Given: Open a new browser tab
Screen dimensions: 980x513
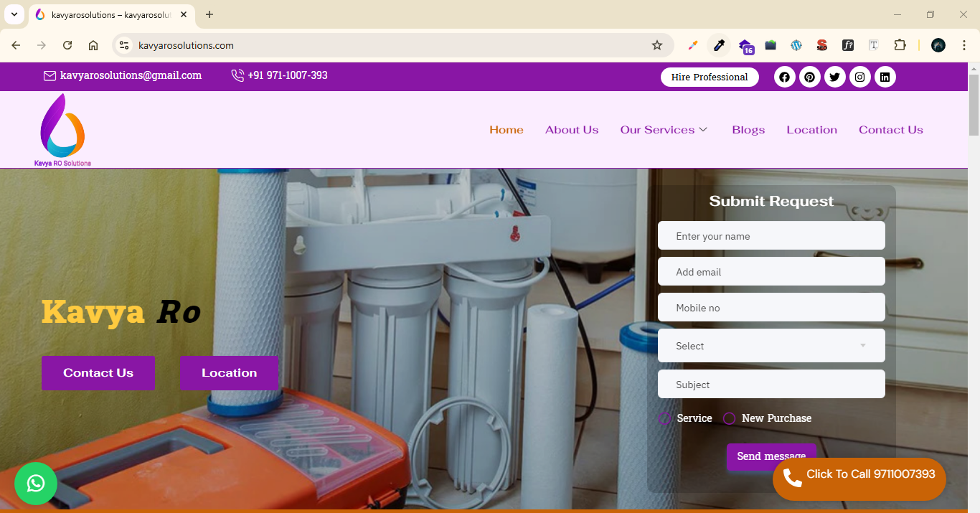Looking at the screenshot, I should pyautogui.click(x=209, y=14).
